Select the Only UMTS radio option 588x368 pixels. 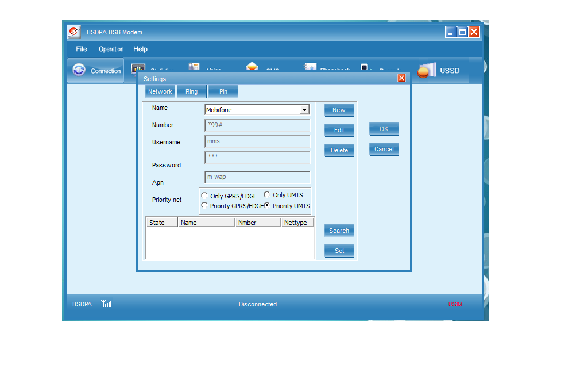tap(267, 195)
